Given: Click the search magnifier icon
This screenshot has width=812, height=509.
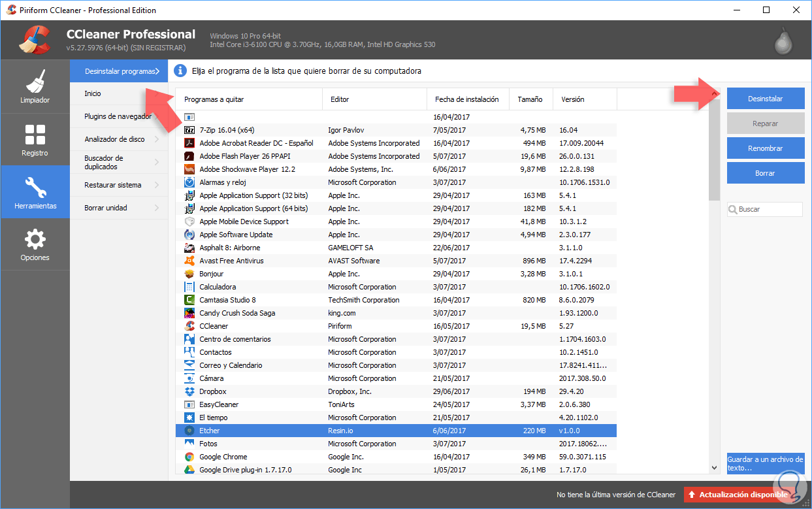Looking at the screenshot, I should click(x=734, y=210).
